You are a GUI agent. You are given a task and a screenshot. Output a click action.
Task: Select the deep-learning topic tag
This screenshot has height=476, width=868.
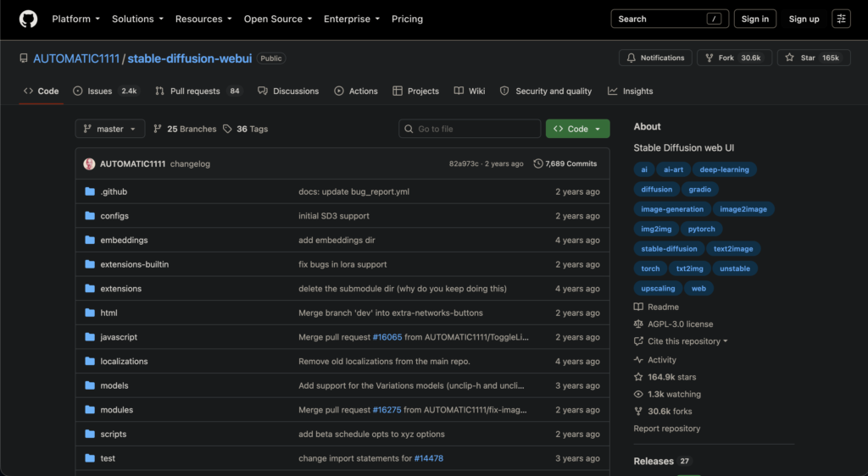pos(724,169)
